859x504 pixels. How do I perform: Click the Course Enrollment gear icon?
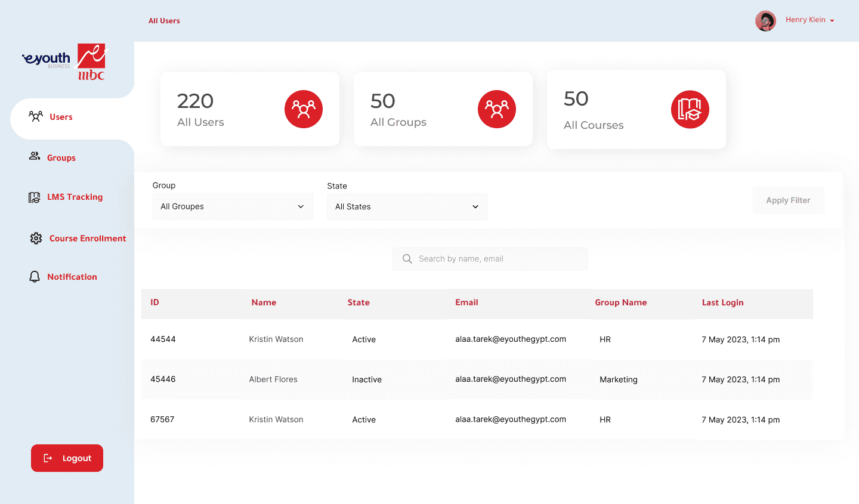click(x=36, y=239)
